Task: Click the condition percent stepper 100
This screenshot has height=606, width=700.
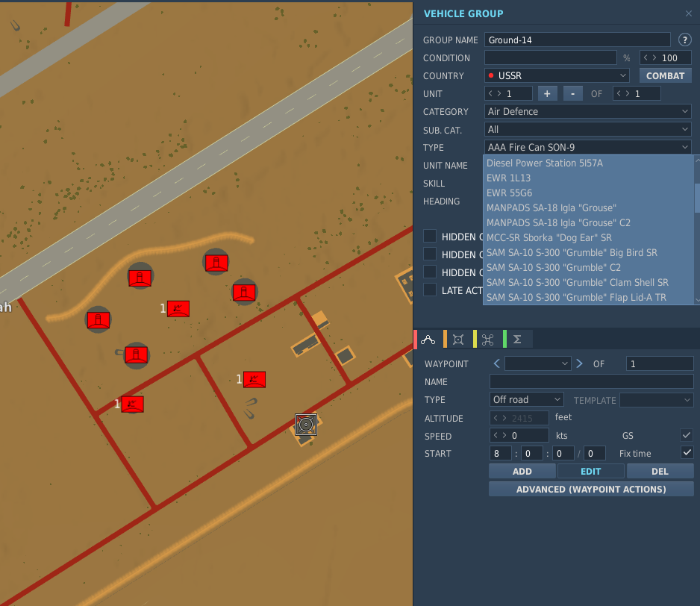Action: point(665,57)
